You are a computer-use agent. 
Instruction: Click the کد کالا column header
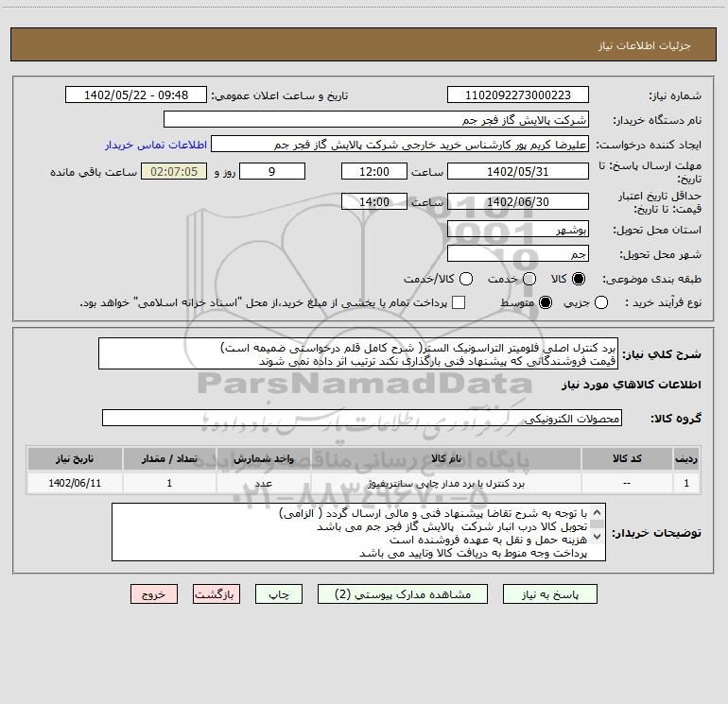click(627, 458)
